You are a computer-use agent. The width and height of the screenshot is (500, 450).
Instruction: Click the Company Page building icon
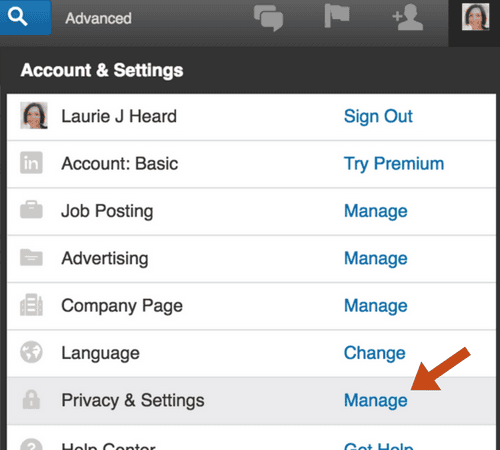(x=31, y=304)
